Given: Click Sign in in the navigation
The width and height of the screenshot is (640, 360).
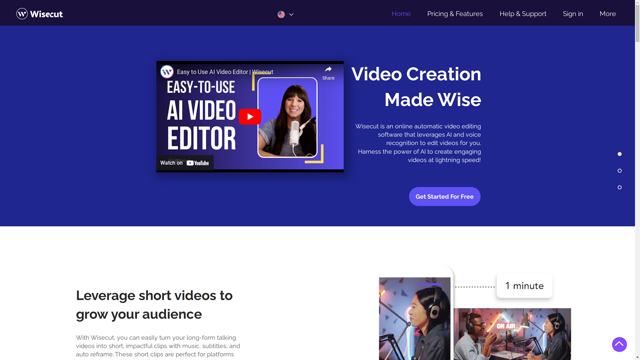Looking at the screenshot, I should point(573,14).
